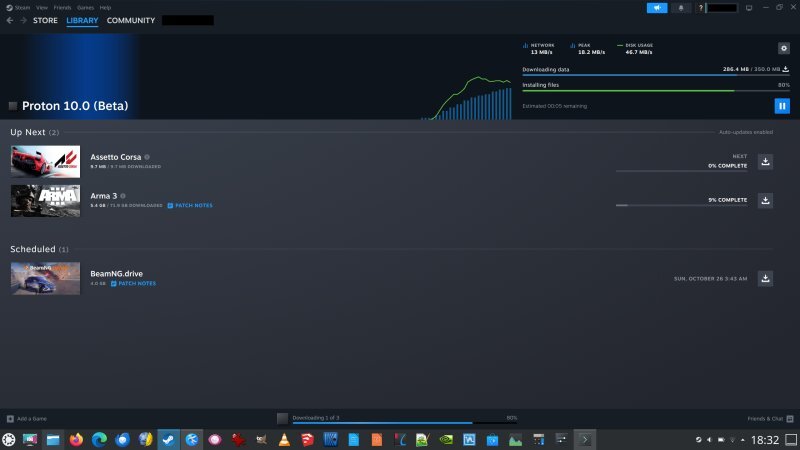
Task: Click the Arma 3 game thumbnail
Action: [x=45, y=200]
